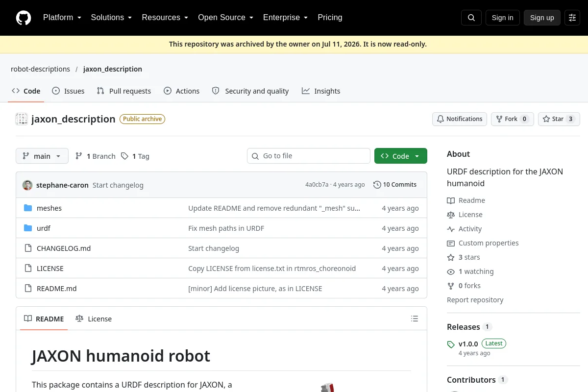
Task: Switch to the Pull requests tab
Action: [x=124, y=91]
